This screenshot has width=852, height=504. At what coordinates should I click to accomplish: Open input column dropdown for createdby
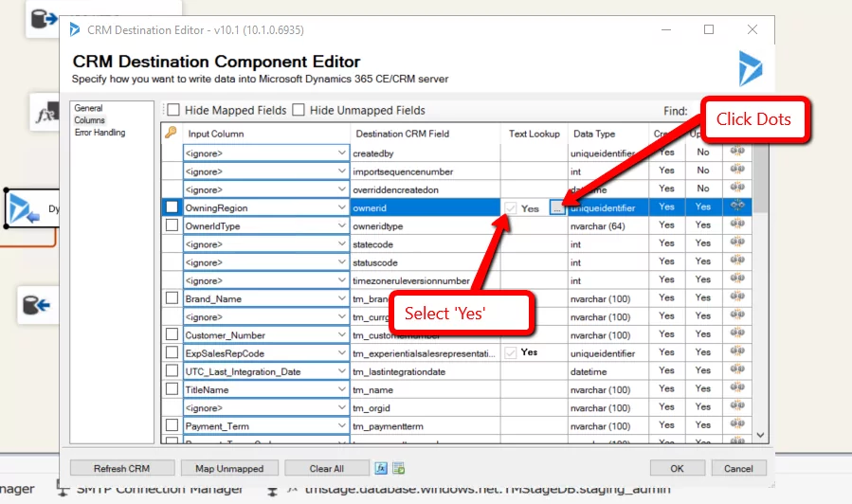[x=341, y=153]
